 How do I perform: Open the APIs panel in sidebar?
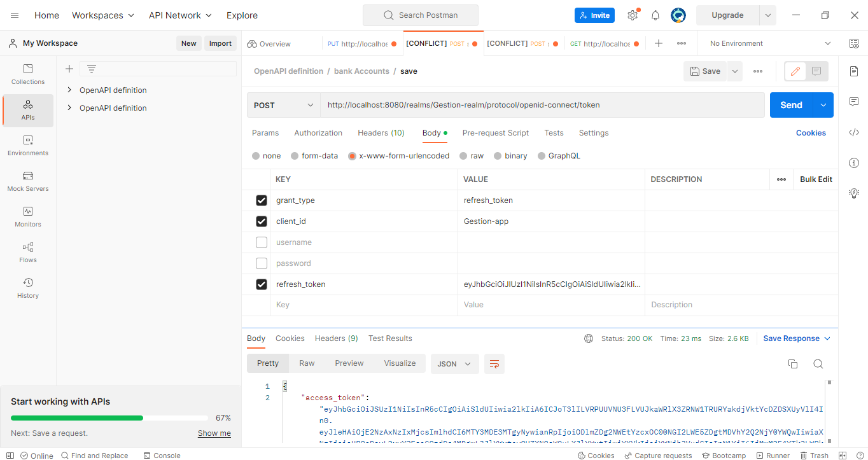click(27, 110)
